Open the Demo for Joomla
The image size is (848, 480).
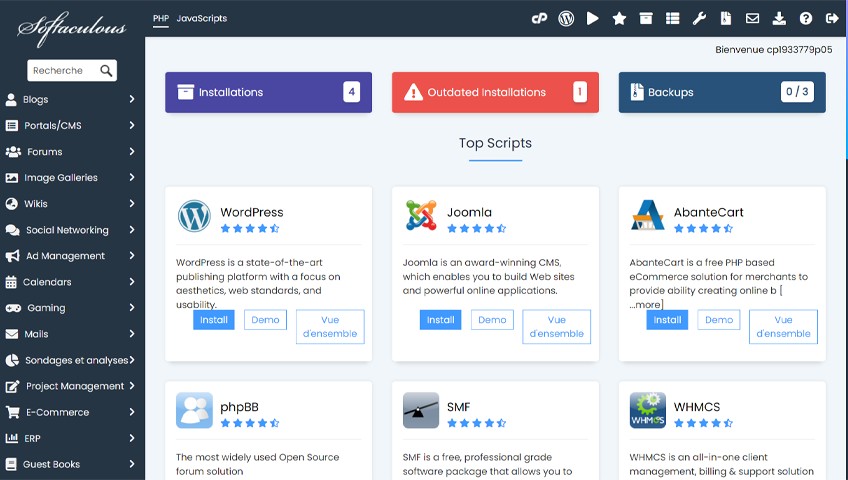point(492,320)
